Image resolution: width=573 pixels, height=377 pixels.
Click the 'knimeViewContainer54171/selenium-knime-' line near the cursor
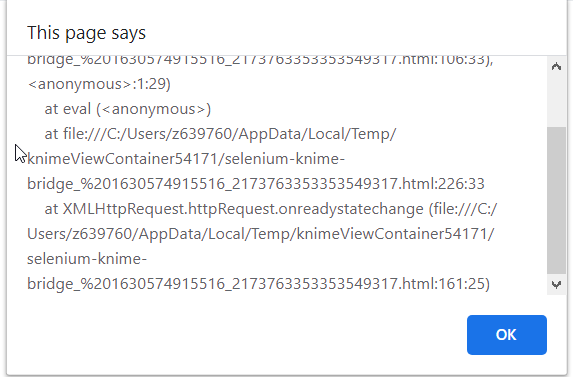point(186,159)
